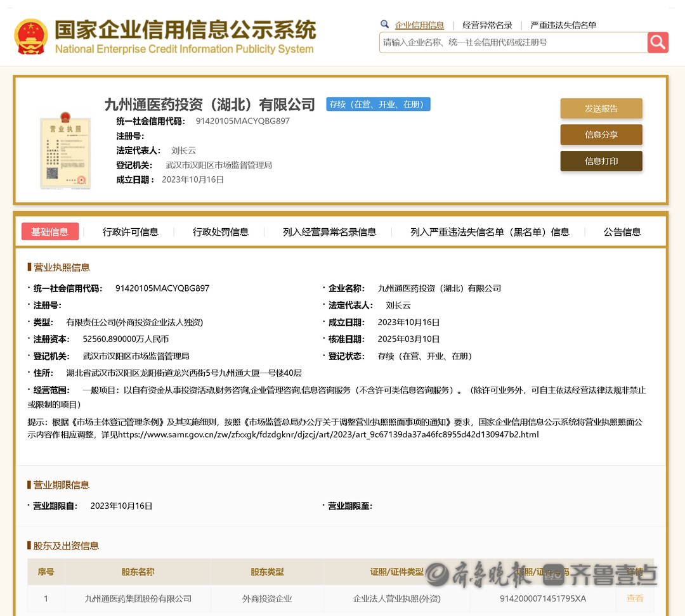This screenshot has width=685, height=616.
Task: Click the small magnifier icon beside 企业信用信息
Action: click(x=384, y=25)
